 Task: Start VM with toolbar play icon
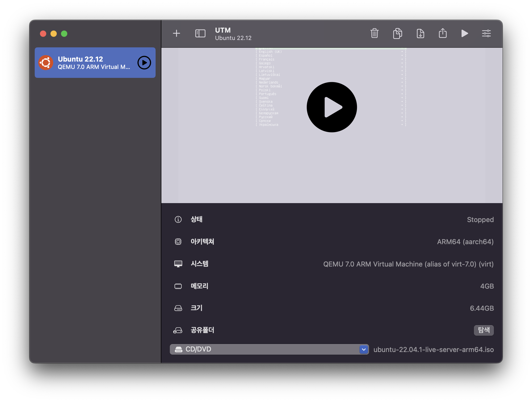click(464, 33)
